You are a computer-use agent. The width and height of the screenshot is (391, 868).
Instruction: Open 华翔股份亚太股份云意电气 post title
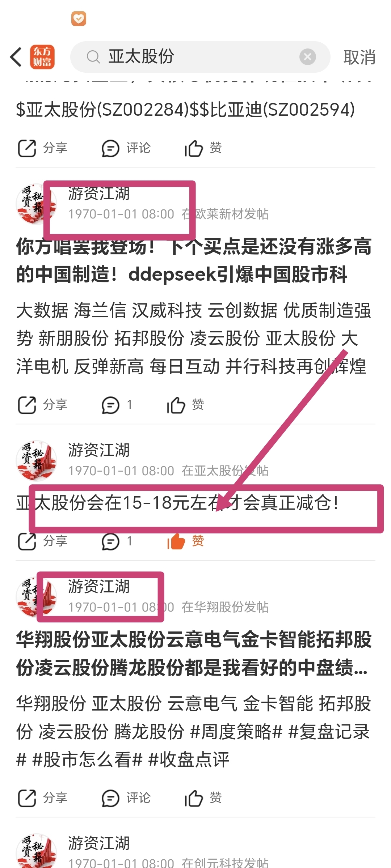(x=194, y=654)
